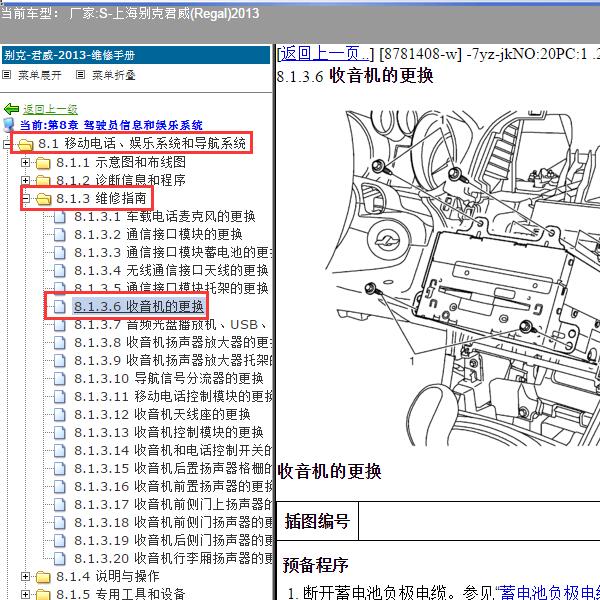Viewport: 600px width, 600px height.
Task: Open 8.1.3.3 通信接口模块蓄电池 page
Action: tap(173, 253)
